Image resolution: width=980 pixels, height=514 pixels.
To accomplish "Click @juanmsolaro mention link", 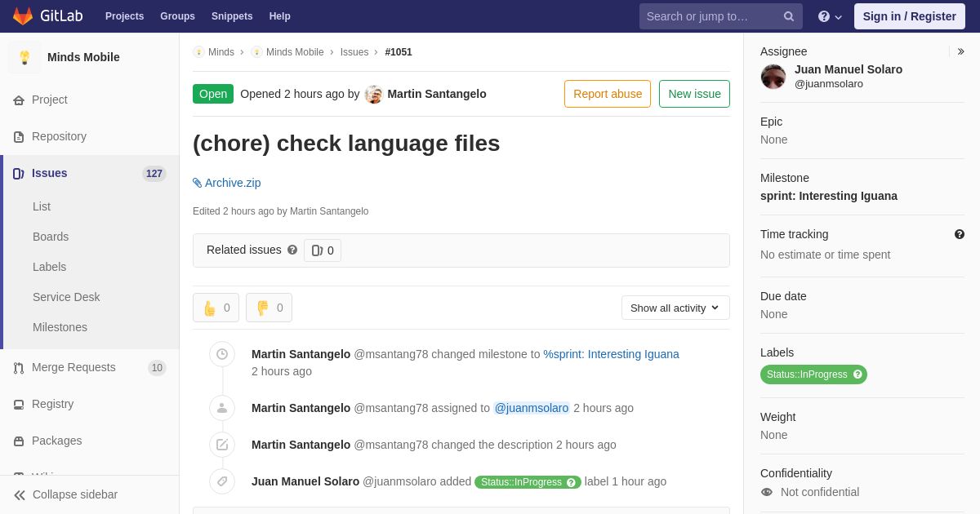I will click(x=532, y=408).
